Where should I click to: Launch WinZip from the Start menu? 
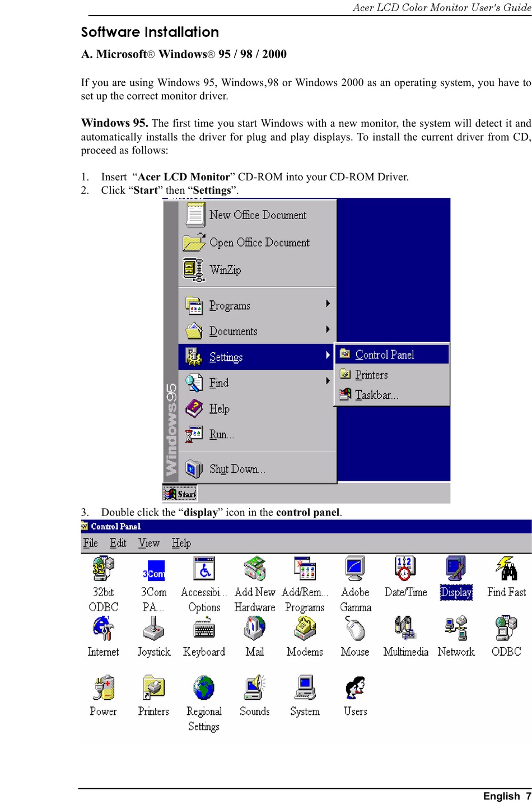click(258, 270)
